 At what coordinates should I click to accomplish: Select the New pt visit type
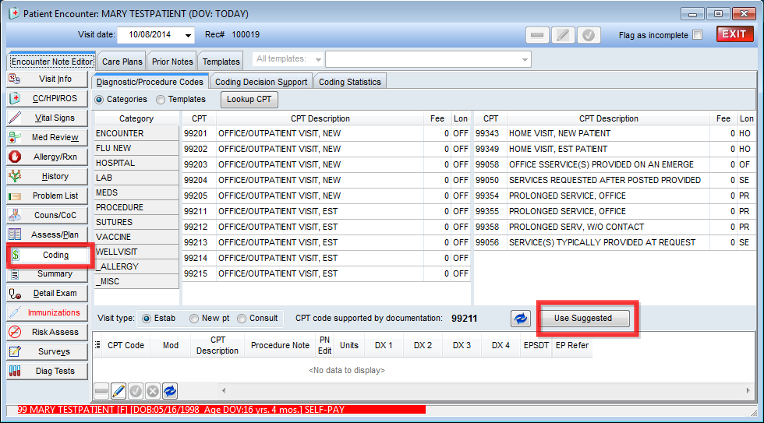tap(194, 319)
